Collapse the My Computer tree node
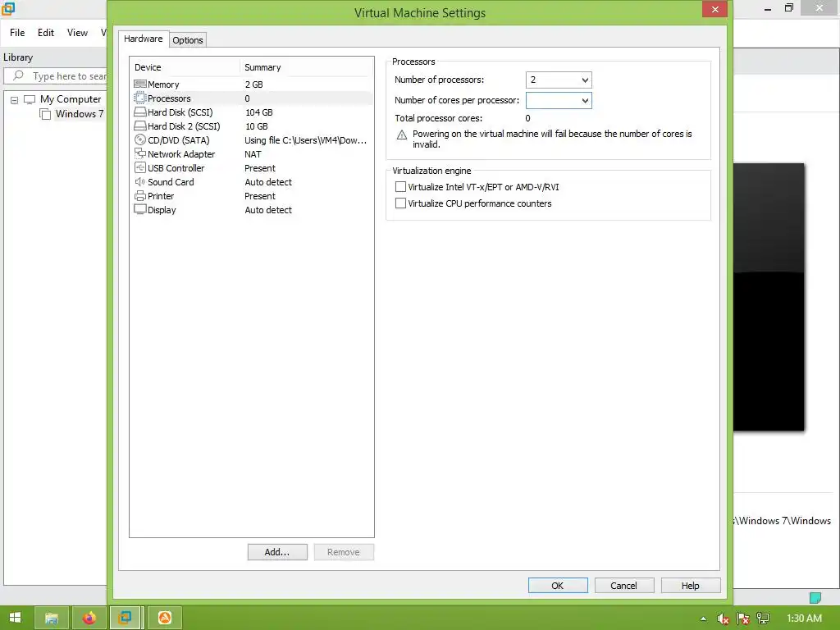Screen dimensions: 840x630 15,100
